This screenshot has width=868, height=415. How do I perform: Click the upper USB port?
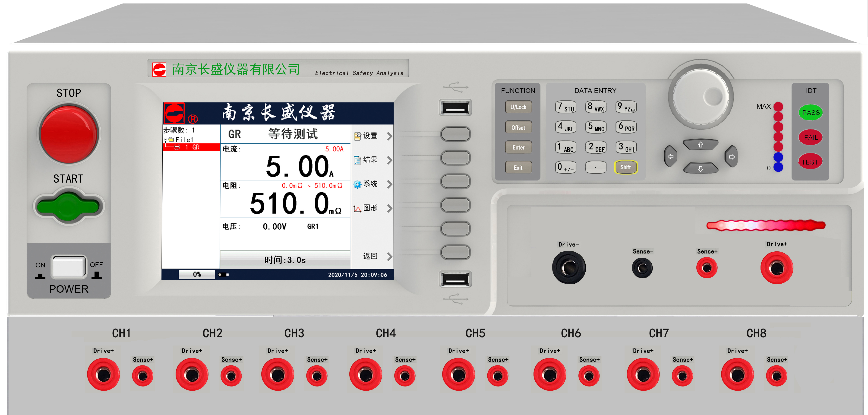(x=455, y=108)
